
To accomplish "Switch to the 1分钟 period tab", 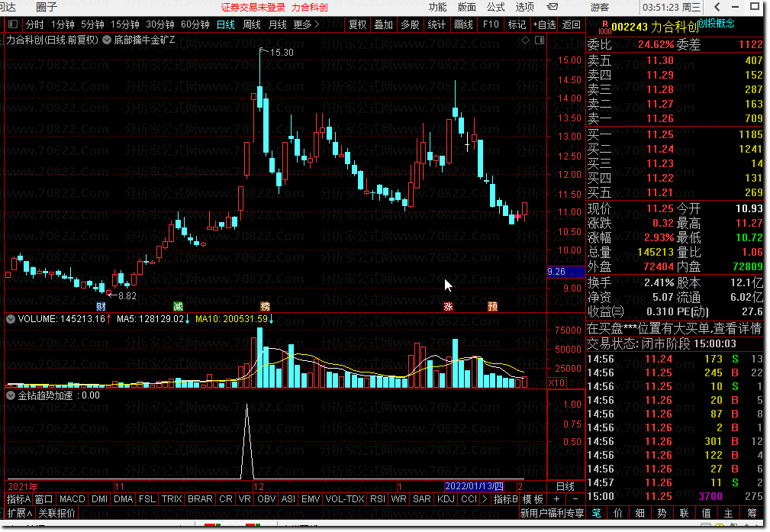I will pyautogui.click(x=63, y=24).
